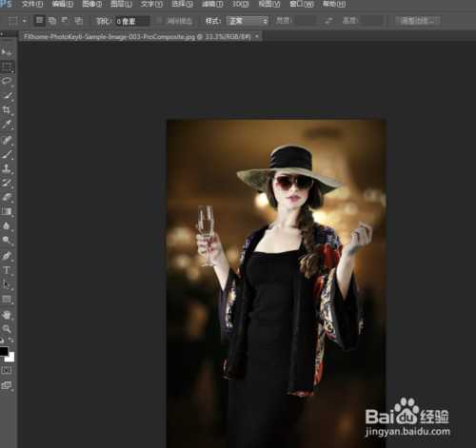The image size is (476, 448).
Task: Click the black foreground color swatch
Action: (4, 351)
